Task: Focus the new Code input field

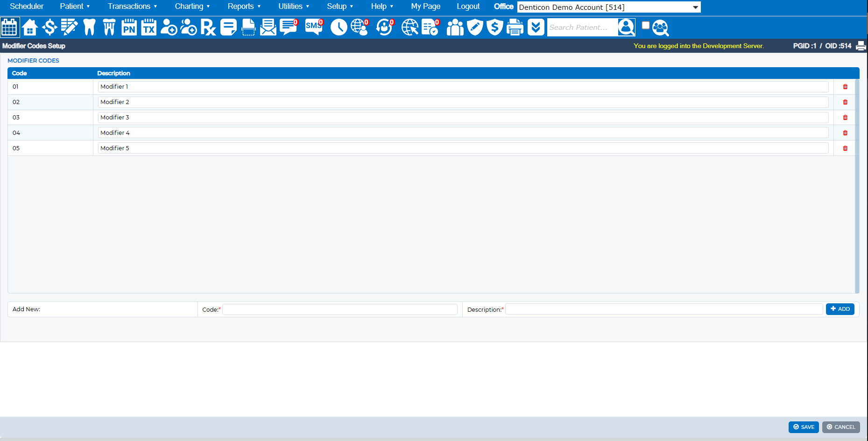Action: pyautogui.click(x=340, y=309)
